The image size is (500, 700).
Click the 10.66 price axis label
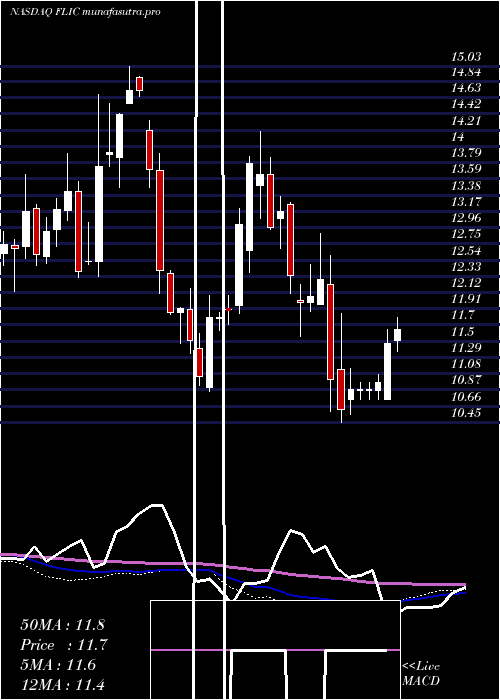pyautogui.click(x=467, y=396)
